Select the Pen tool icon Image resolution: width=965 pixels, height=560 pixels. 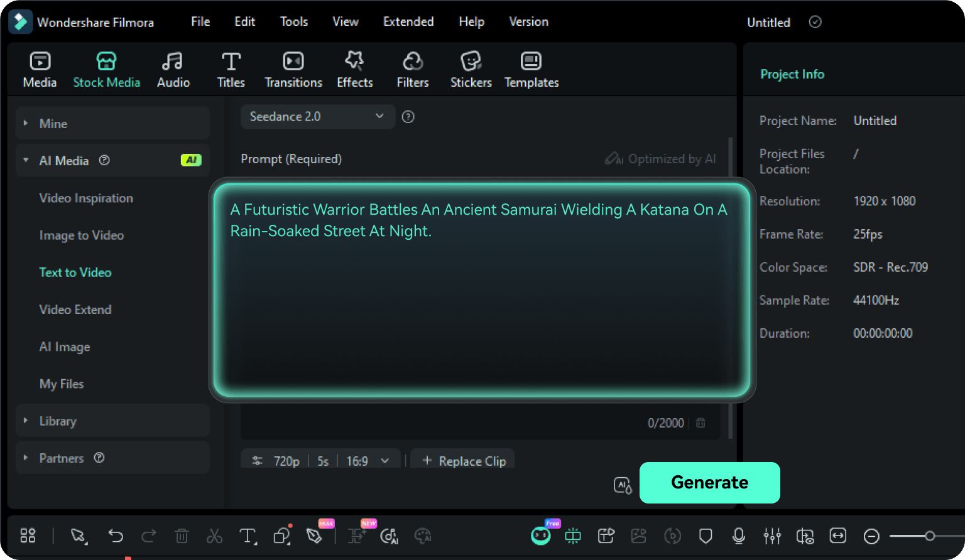315,536
